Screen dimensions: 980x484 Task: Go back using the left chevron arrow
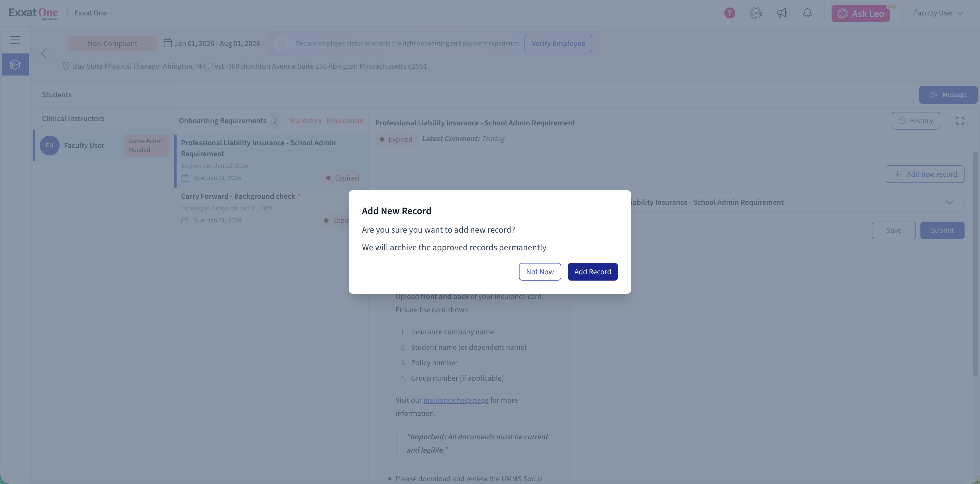tap(44, 53)
